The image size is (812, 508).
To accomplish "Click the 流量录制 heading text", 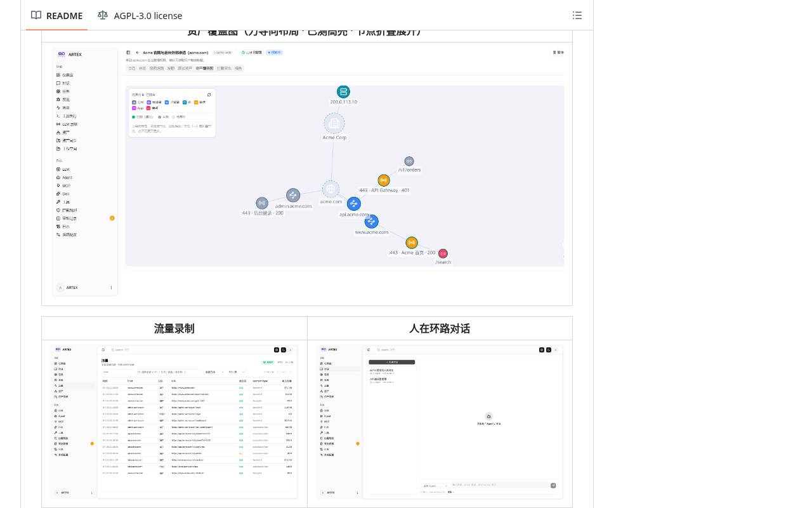I will click(x=174, y=328).
